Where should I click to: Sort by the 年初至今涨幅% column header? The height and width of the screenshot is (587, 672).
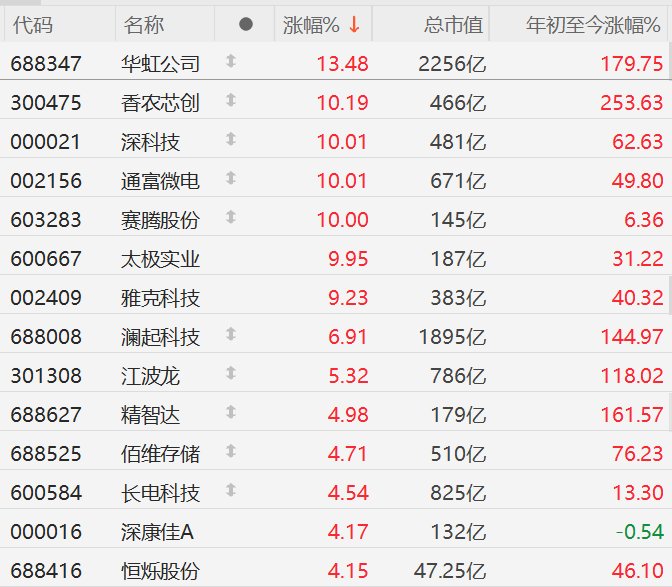594,25
